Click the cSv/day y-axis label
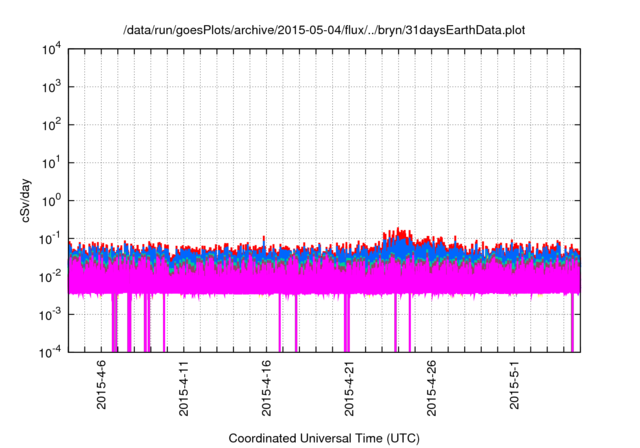The width and height of the screenshot is (640, 448). click(x=26, y=200)
